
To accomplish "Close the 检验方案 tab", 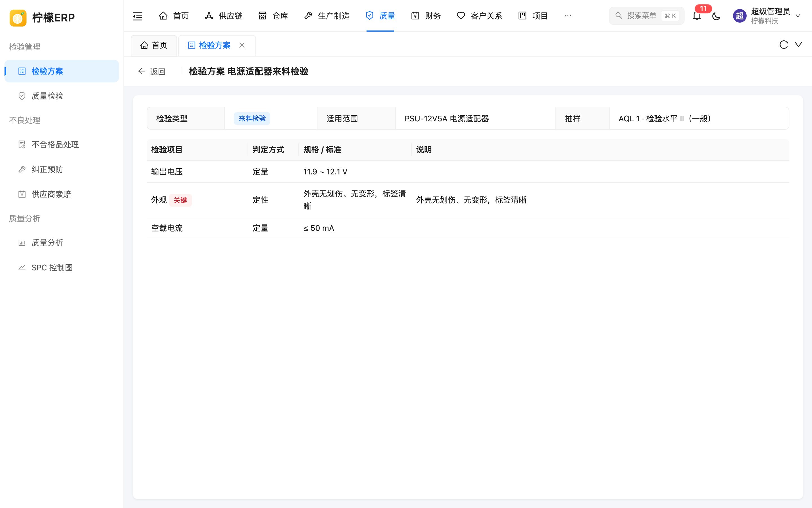I will click(242, 45).
